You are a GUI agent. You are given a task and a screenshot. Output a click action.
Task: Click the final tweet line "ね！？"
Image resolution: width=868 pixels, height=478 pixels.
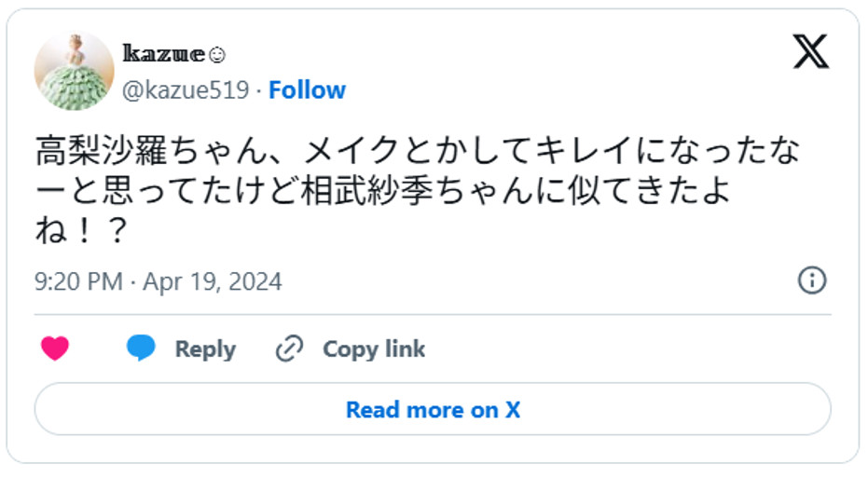[x=80, y=231]
